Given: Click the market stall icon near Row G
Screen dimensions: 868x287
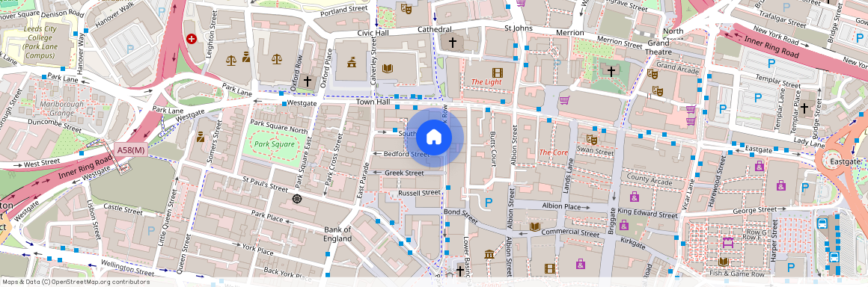Looking at the screenshot, I should coord(728,242).
